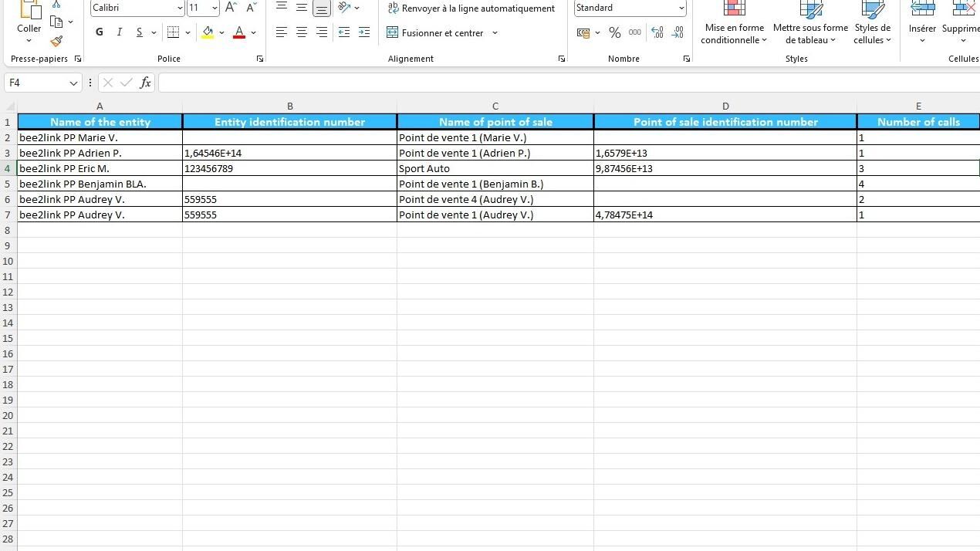Apply the yellow fill color swatch
Screen dimensions: 980x551
click(208, 32)
